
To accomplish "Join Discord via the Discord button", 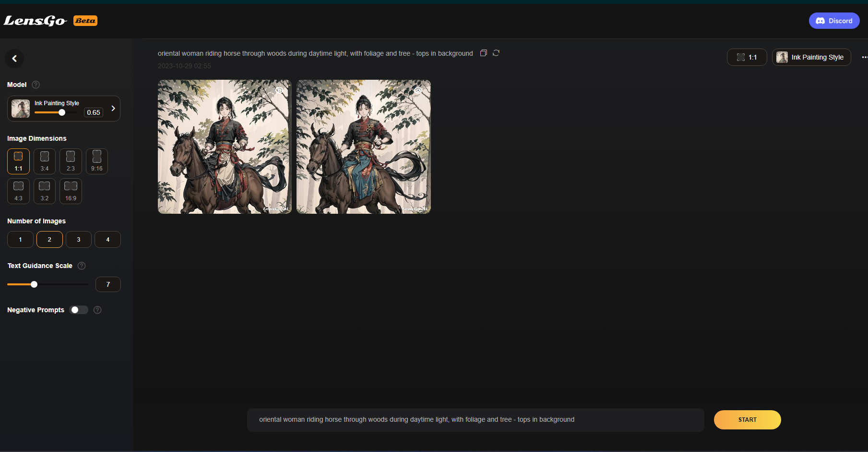I will [834, 21].
